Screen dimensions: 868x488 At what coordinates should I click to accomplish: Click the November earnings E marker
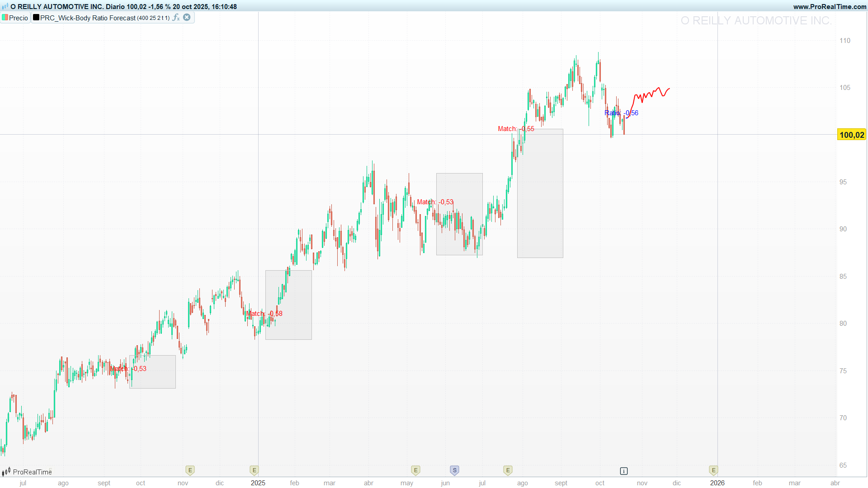coord(190,470)
